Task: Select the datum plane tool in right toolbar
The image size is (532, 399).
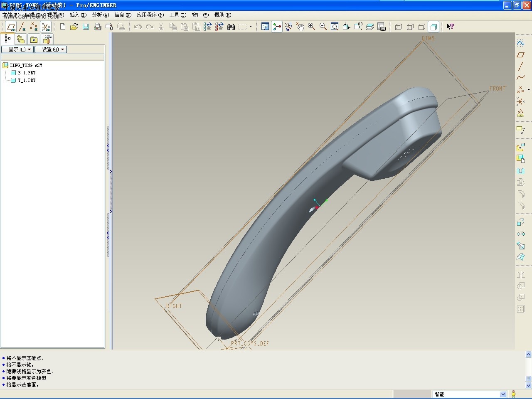Action: pyautogui.click(x=520, y=55)
